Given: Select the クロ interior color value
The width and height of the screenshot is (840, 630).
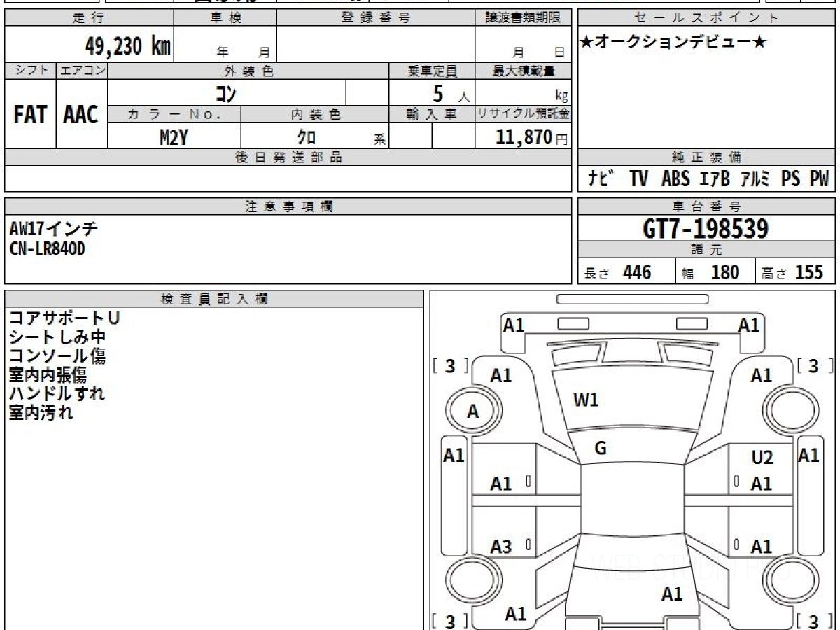Looking at the screenshot, I should (x=306, y=137).
